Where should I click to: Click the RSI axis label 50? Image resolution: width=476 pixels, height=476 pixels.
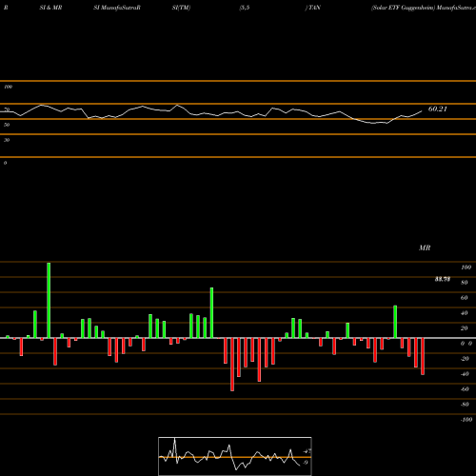click(x=7, y=125)
